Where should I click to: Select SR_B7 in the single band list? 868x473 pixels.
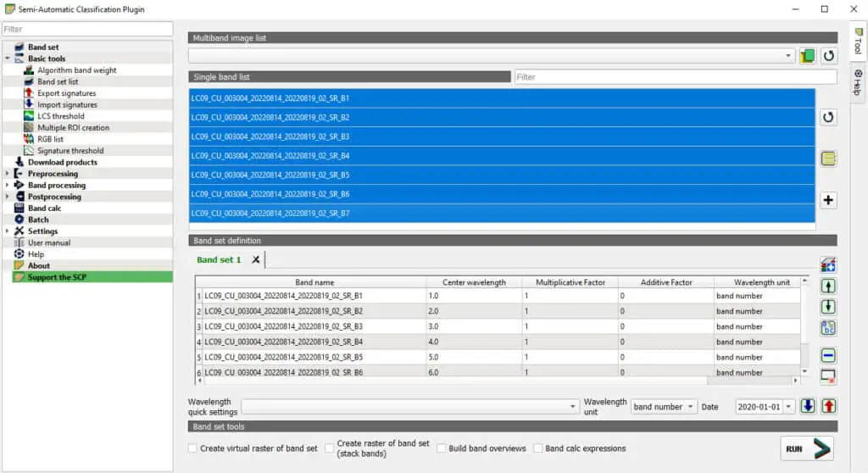pos(502,214)
